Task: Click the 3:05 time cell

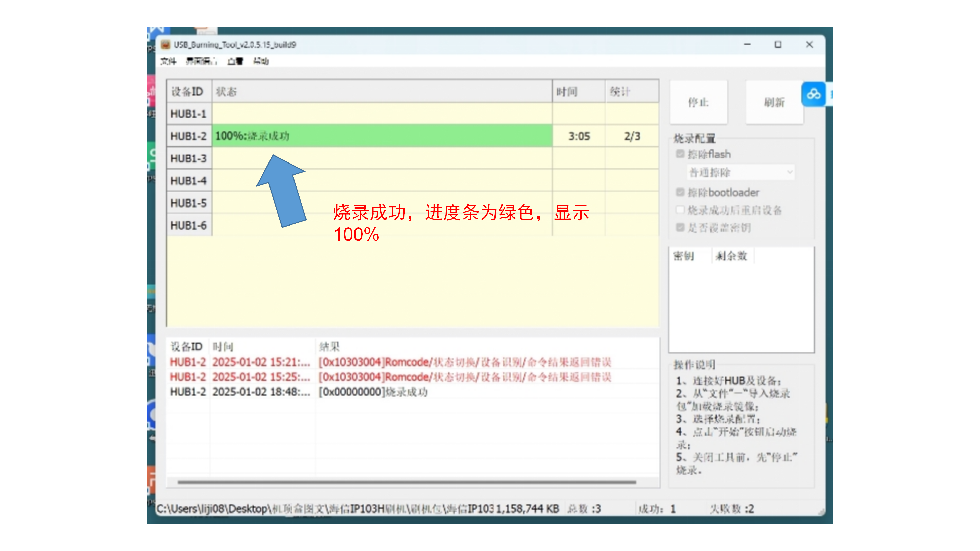Action: [579, 136]
